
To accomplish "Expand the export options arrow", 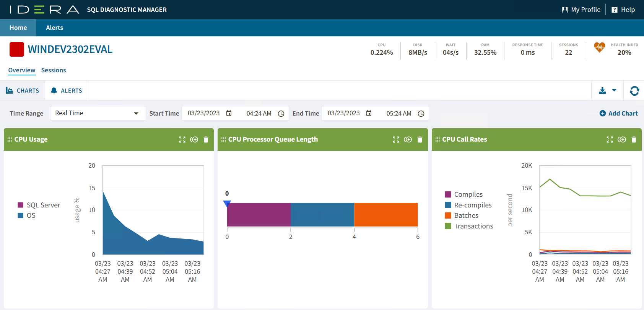I will 614,90.
